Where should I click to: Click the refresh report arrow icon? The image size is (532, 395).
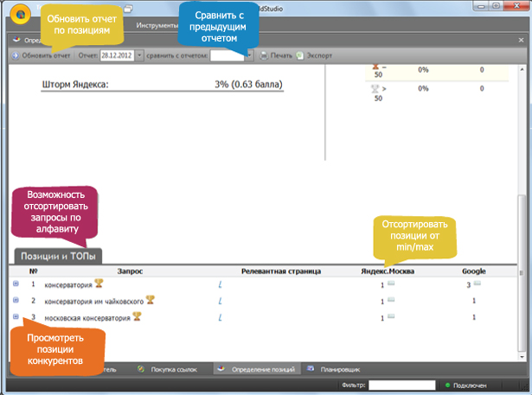coord(16,55)
